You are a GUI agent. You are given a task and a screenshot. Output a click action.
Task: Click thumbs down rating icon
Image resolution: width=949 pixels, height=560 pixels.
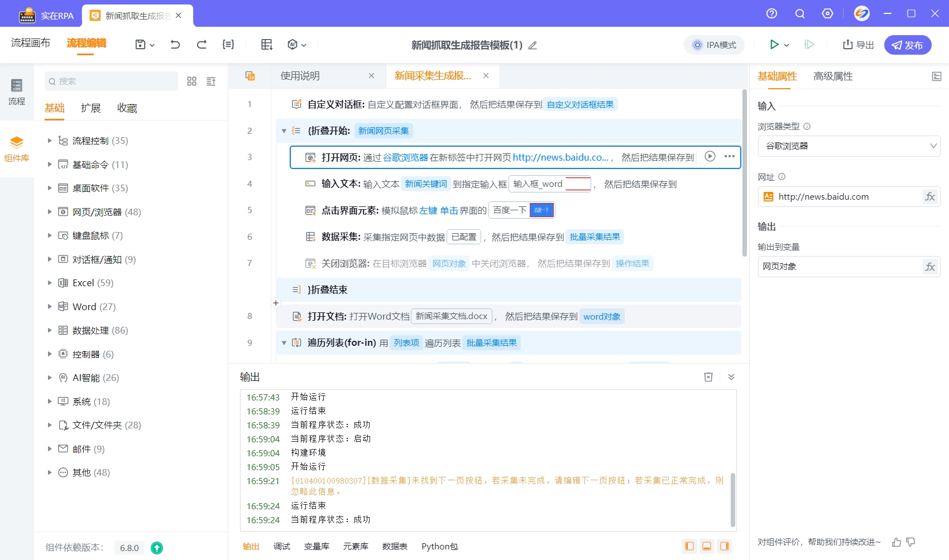pos(911,542)
